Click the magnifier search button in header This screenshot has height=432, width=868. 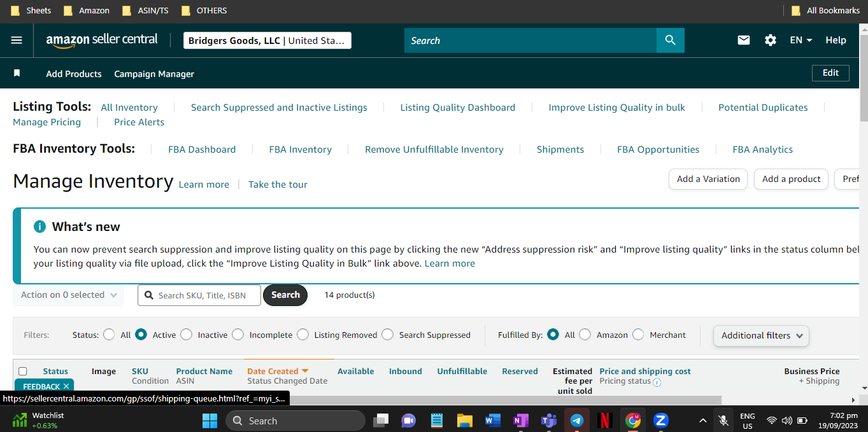pos(670,40)
